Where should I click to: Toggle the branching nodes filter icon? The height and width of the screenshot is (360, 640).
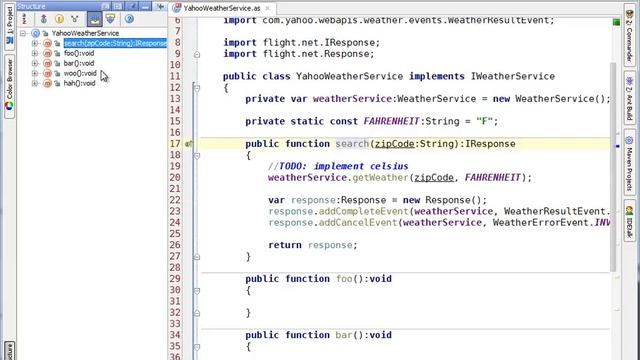click(75, 19)
